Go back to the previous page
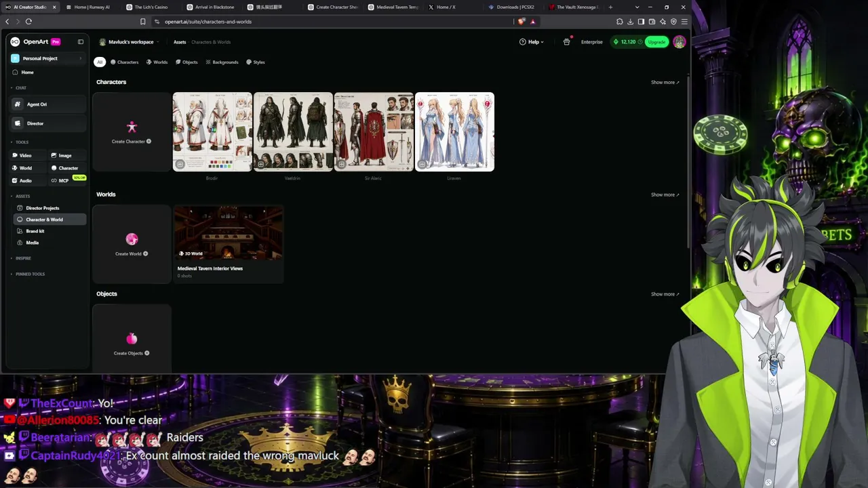Image resolution: width=868 pixels, height=488 pixels. click(7, 22)
